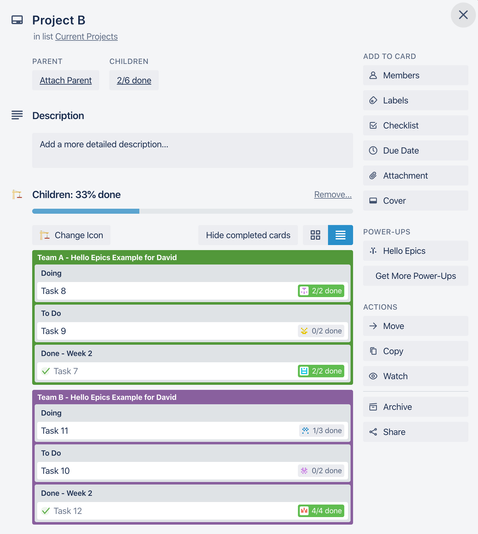Click Attach Parent button
478x534 pixels.
[66, 80]
